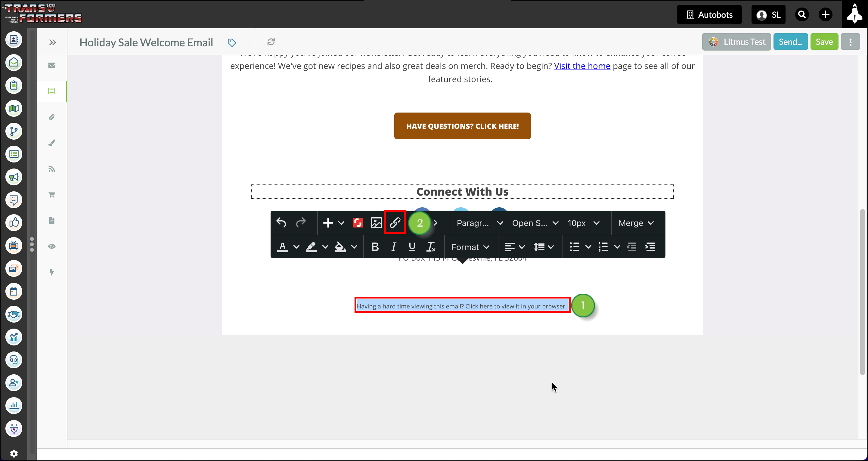Open the insert options chevron beside plus
868x461 pixels.
point(341,223)
